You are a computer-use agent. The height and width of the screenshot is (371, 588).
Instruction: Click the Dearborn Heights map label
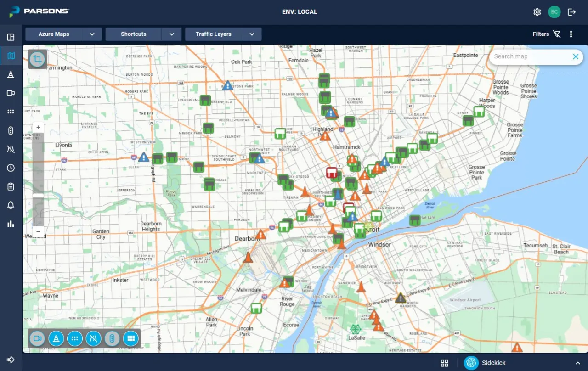click(151, 226)
